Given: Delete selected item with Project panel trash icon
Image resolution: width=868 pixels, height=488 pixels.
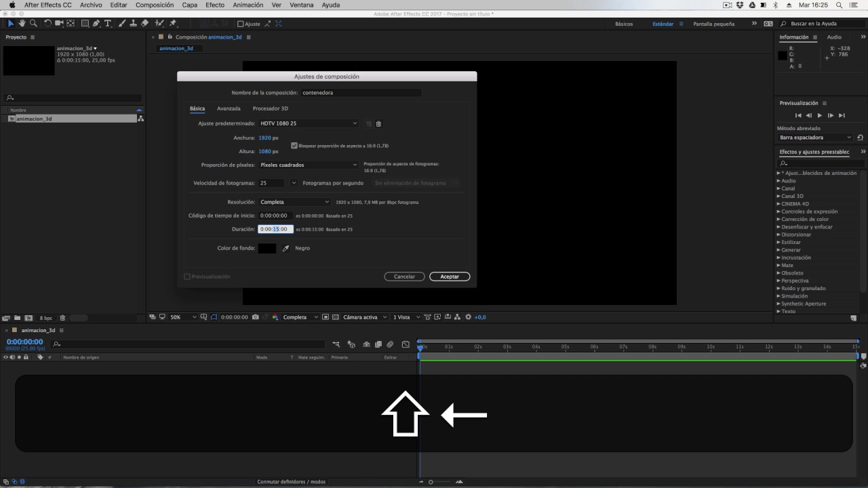Looking at the screenshot, I should (62, 318).
